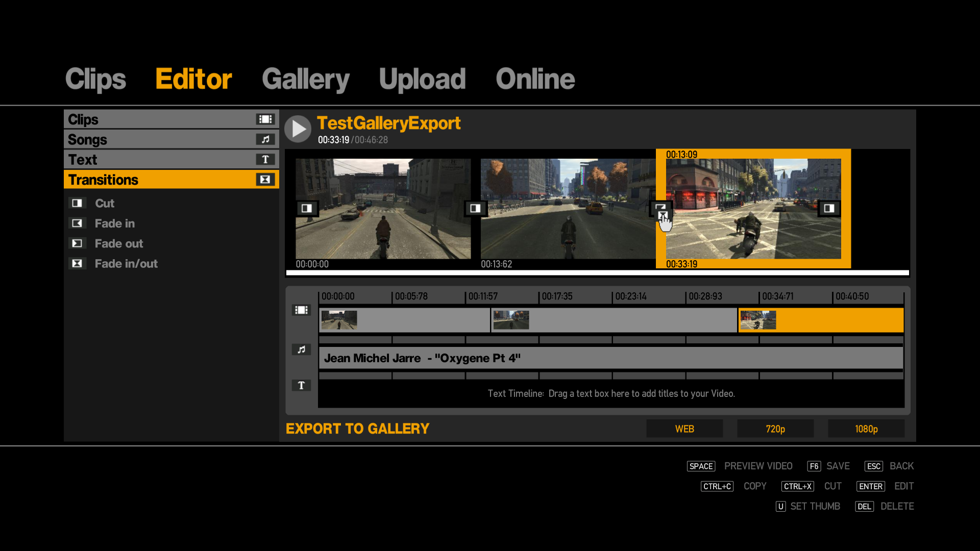The image size is (980, 551).
Task: Select the Songs panel icon
Action: pyautogui.click(x=265, y=139)
